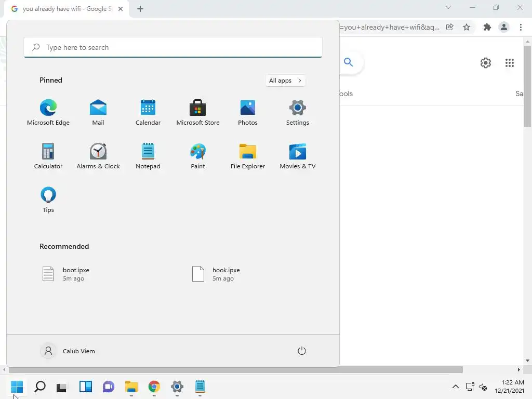Click the Windows Start button on taskbar

[17, 387]
